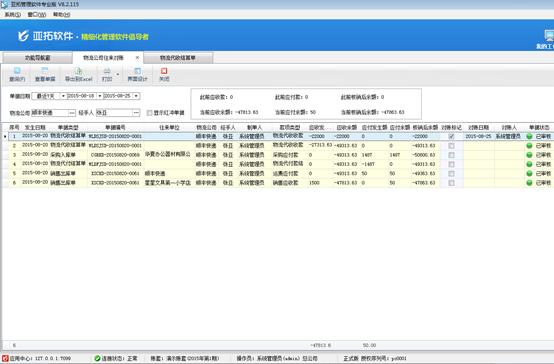Click the red 关闭 close toolbar icon

[164, 71]
